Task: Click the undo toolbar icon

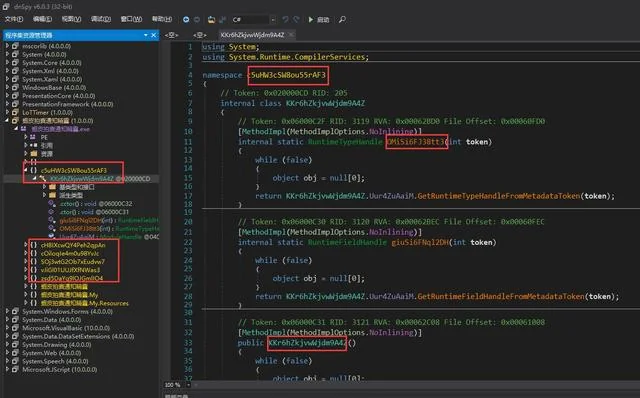Action: pyautogui.click(x=285, y=19)
